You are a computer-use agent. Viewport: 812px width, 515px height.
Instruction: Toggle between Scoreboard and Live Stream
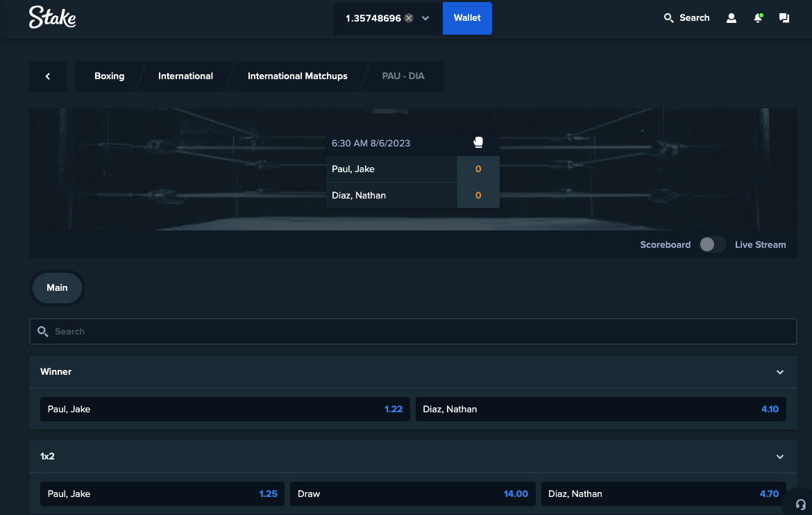pos(712,244)
